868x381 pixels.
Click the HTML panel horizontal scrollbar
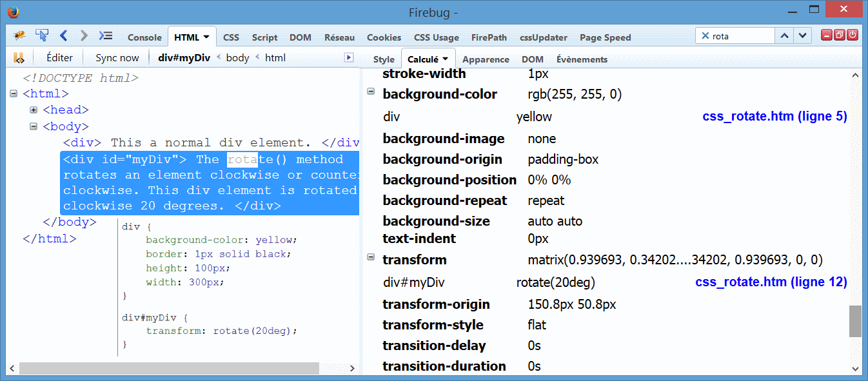169,368
